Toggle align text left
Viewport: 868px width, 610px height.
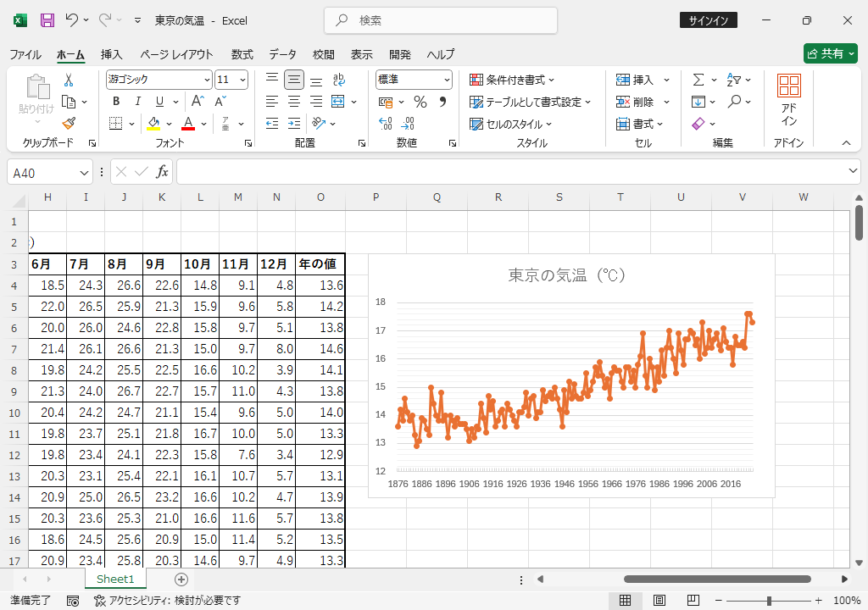272,102
